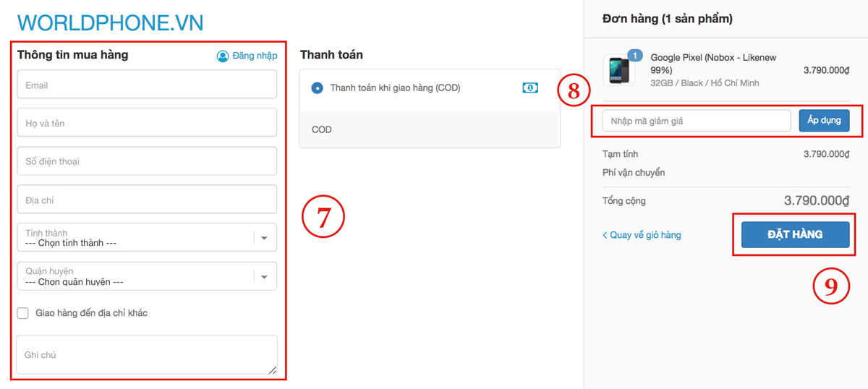
Task: Apply discount with Áp dụng button
Action: [824, 121]
